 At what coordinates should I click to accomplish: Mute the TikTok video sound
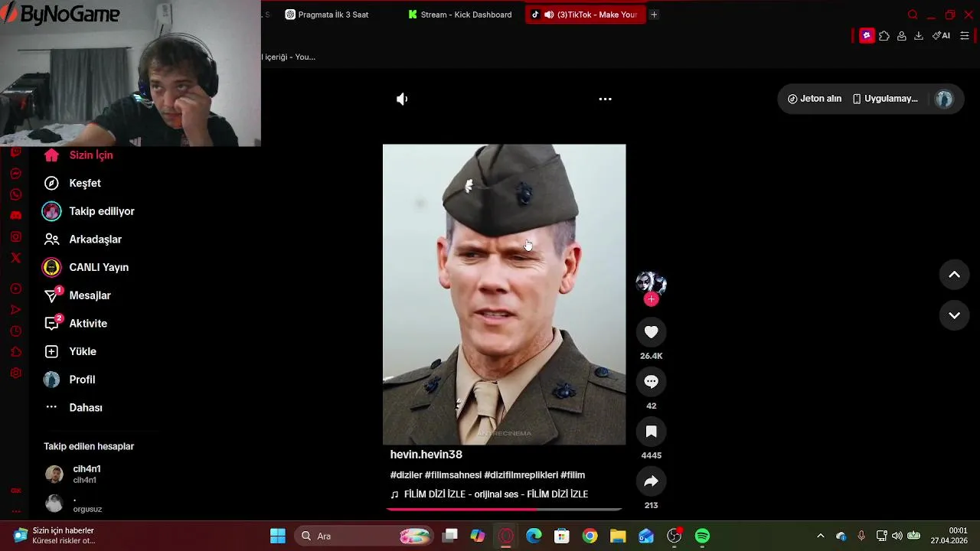click(x=402, y=99)
